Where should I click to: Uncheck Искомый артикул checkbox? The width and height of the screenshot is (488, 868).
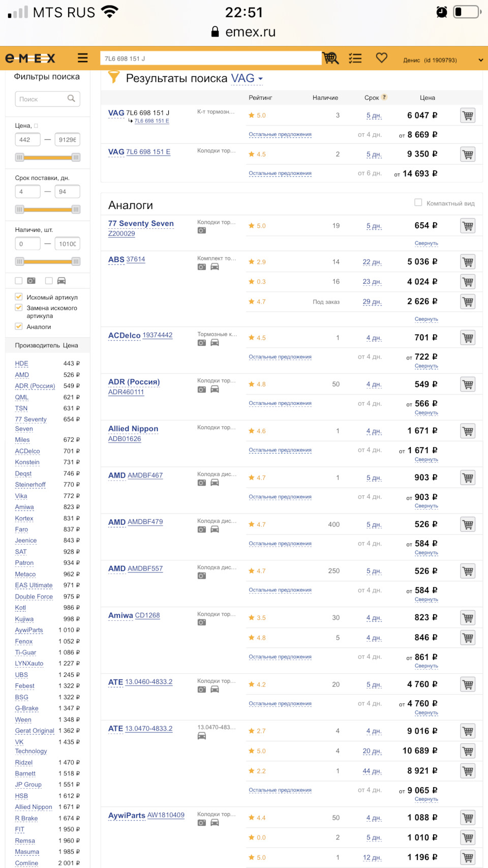click(19, 297)
